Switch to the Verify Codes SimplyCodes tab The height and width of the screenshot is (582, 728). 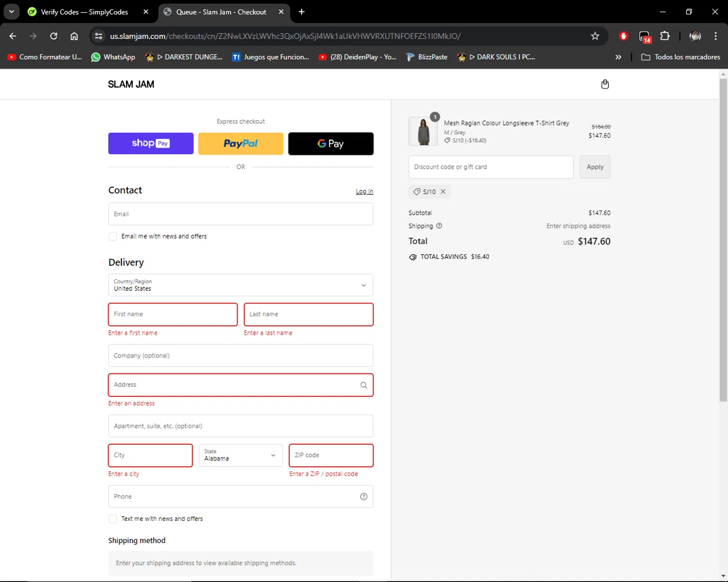(84, 12)
